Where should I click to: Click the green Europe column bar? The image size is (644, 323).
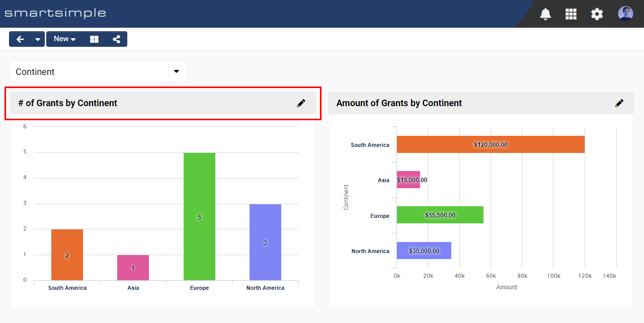point(199,216)
